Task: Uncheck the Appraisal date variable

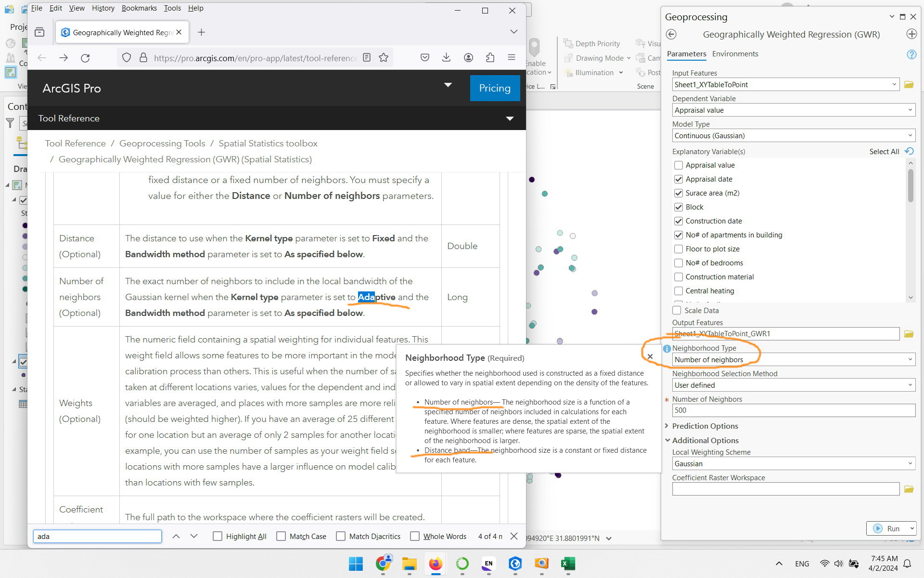Action: [679, 179]
